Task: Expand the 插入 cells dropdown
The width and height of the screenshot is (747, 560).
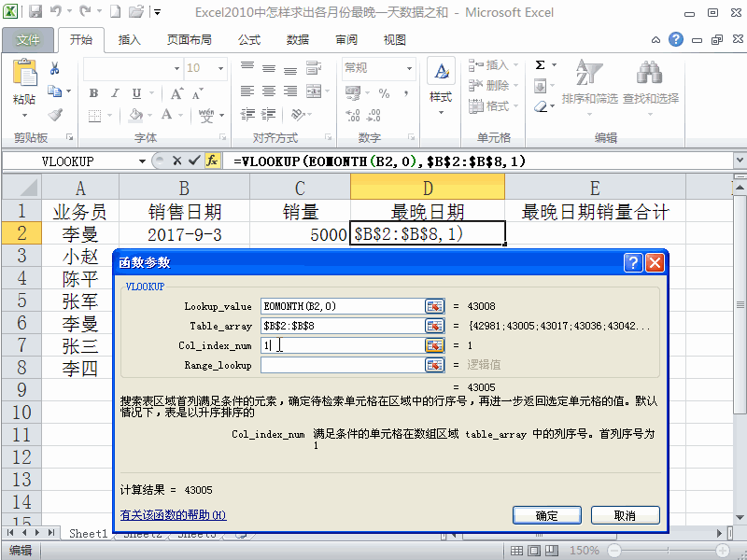Action: tap(515, 64)
